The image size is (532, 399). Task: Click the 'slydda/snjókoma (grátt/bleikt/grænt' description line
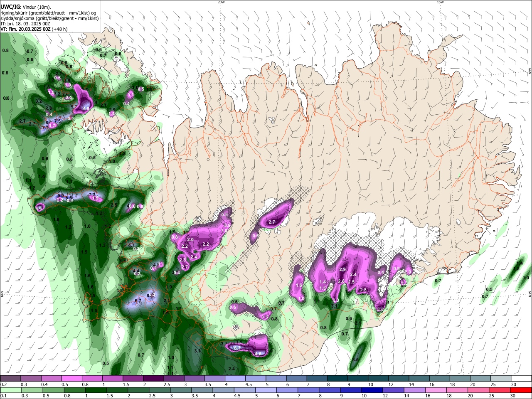tap(50, 18)
